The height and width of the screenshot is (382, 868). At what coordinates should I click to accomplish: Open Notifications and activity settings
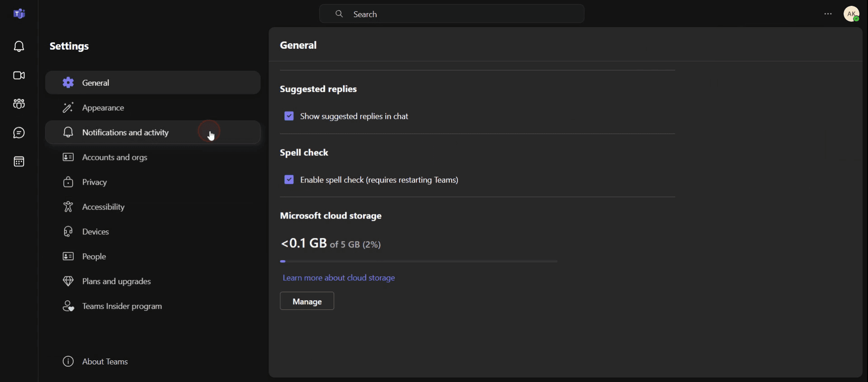(x=153, y=132)
